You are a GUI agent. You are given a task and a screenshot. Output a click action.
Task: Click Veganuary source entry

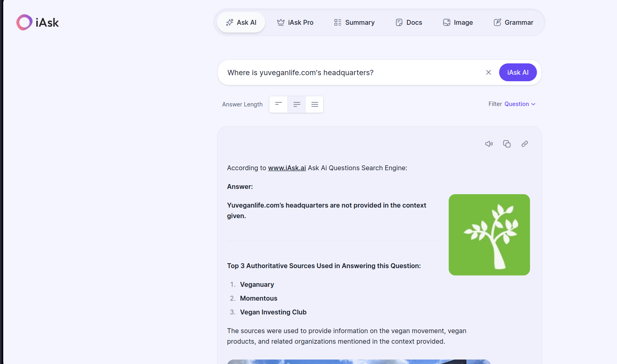257,284
